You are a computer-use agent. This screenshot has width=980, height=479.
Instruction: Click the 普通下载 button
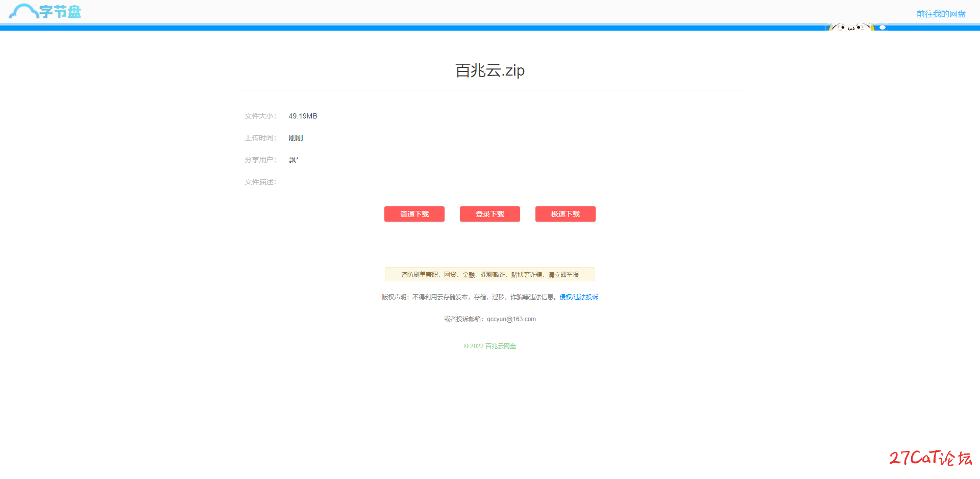coord(414,214)
